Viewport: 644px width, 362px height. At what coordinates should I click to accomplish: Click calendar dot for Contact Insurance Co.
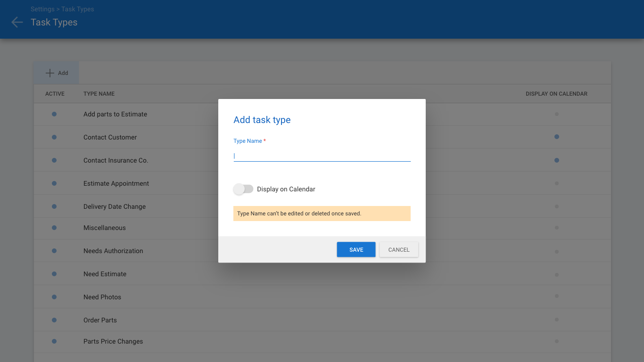coord(557,160)
